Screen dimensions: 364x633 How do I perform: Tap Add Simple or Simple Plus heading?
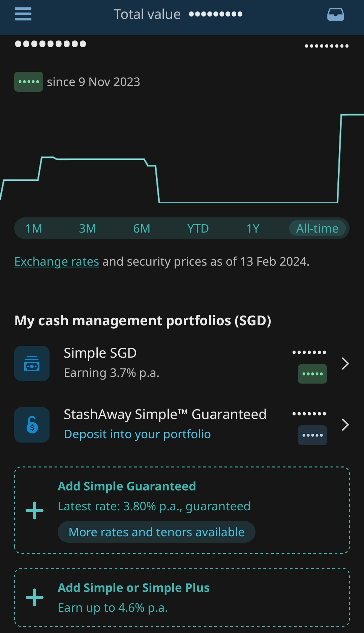pyautogui.click(x=134, y=588)
